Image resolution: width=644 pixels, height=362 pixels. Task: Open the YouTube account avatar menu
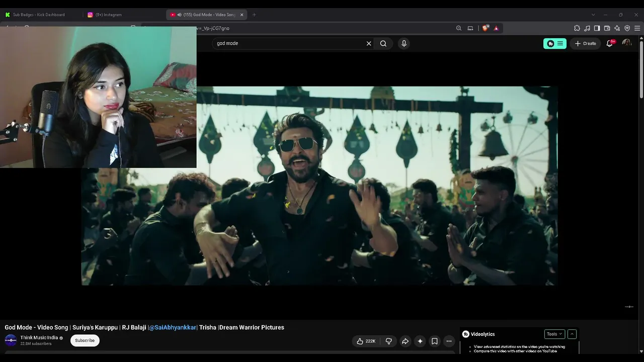tap(627, 43)
